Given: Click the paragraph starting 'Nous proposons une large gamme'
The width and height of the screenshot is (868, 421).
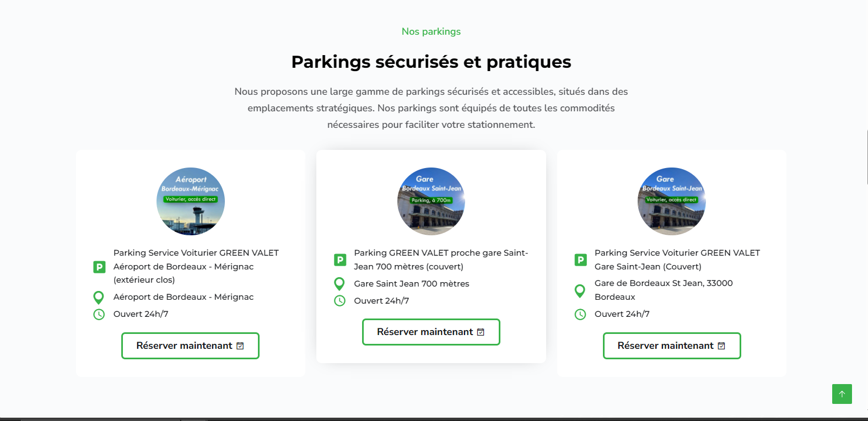Looking at the screenshot, I should tap(431, 108).
